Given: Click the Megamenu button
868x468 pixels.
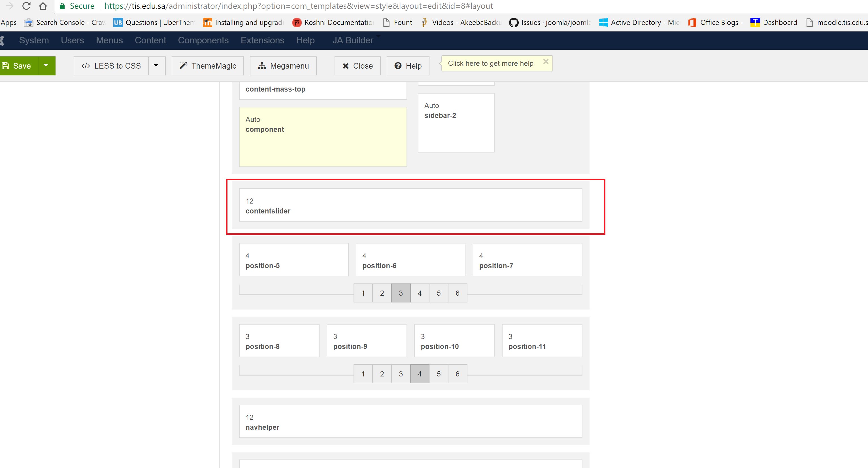Looking at the screenshot, I should [283, 66].
